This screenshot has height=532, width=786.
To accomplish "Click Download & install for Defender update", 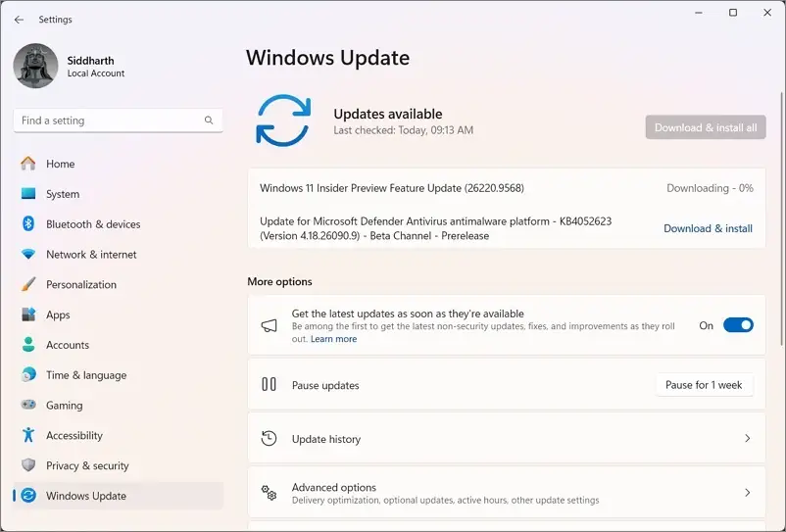I will point(708,228).
